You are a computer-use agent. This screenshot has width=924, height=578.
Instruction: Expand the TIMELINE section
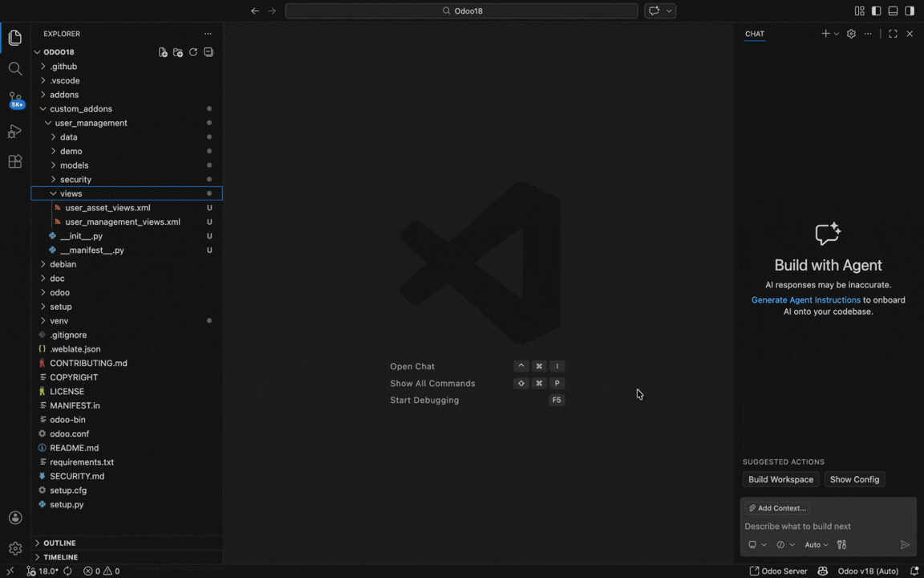click(x=127, y=557)
